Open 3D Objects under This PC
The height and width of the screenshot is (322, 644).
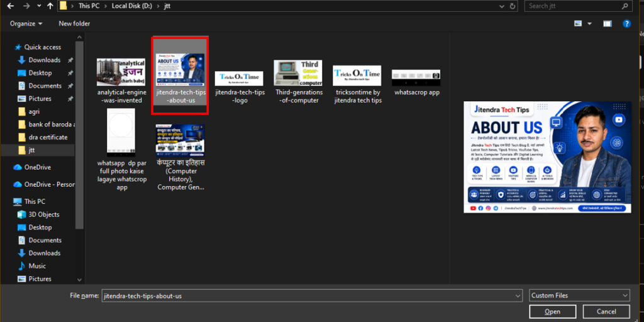click(44, 214)
